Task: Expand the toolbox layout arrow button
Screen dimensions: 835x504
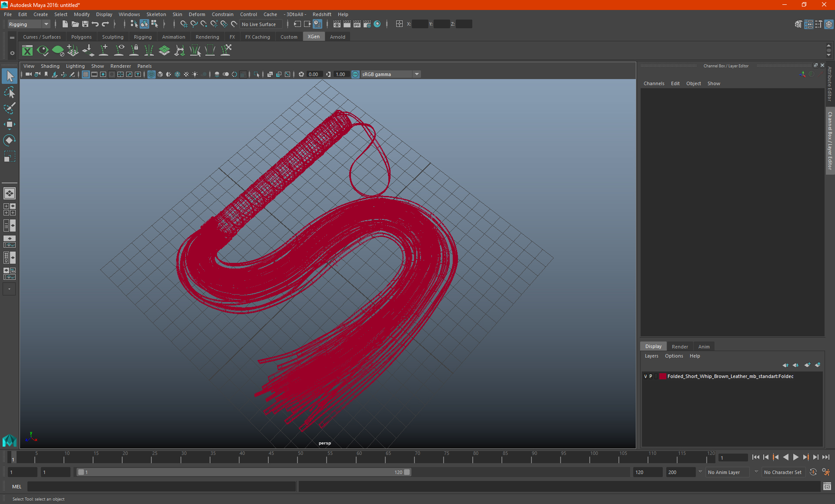Action: click(x=9, y=289)
